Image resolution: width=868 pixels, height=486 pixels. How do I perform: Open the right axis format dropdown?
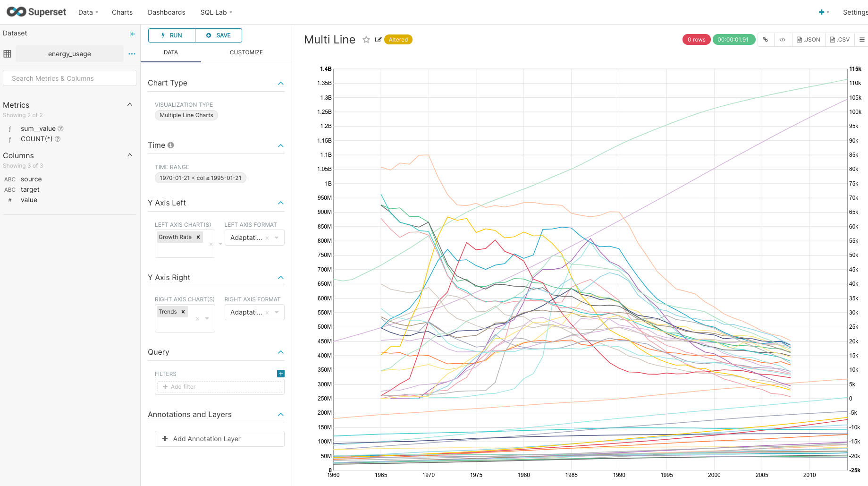pos(277,312)
